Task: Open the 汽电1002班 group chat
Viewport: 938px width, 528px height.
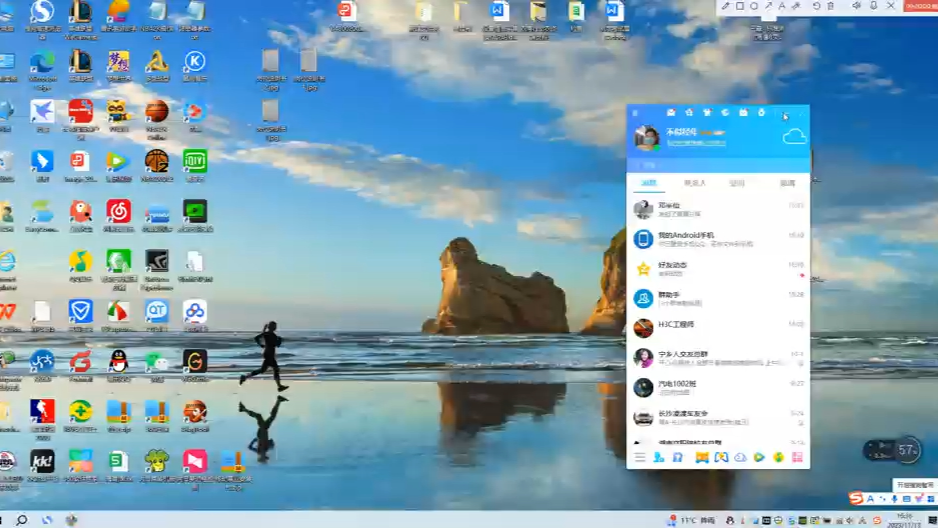Action: (x=718, y=387)
